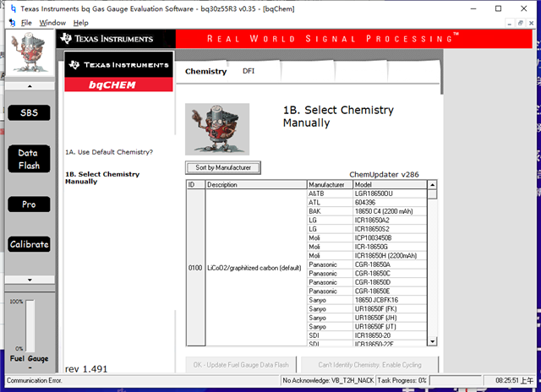
Task: Open the SBS panel button
Action: point(29,112)
